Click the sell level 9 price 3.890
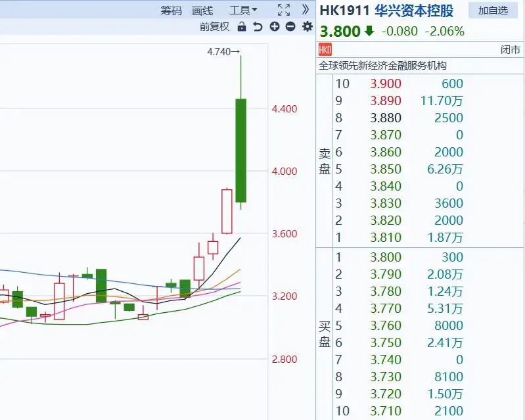The width and height of the screenshot is (525, 420). 385,101
